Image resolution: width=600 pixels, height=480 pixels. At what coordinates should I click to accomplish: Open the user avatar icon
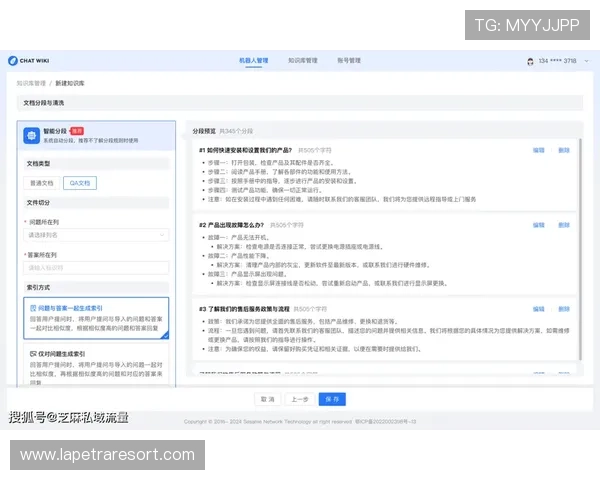coord(530,61)
